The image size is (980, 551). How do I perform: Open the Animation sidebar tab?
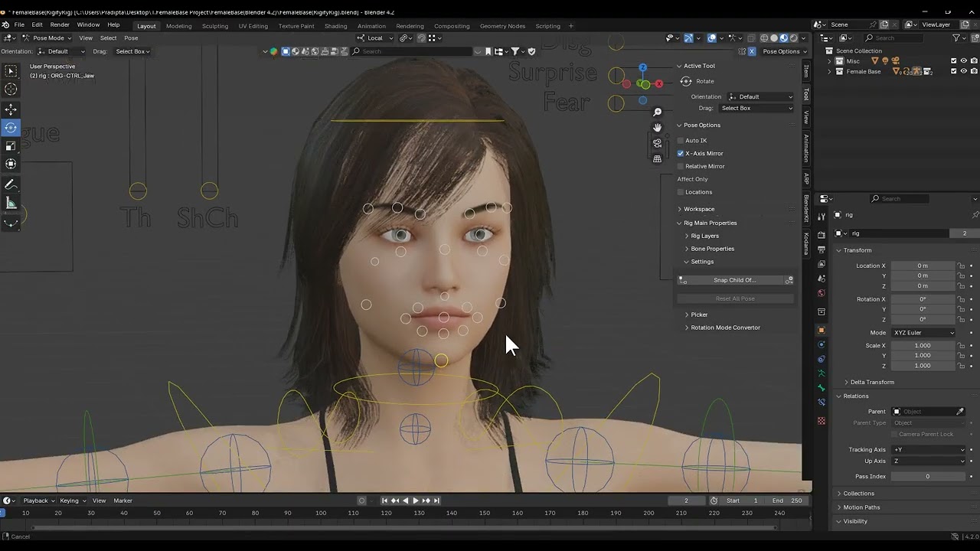(x=806, y=148)
